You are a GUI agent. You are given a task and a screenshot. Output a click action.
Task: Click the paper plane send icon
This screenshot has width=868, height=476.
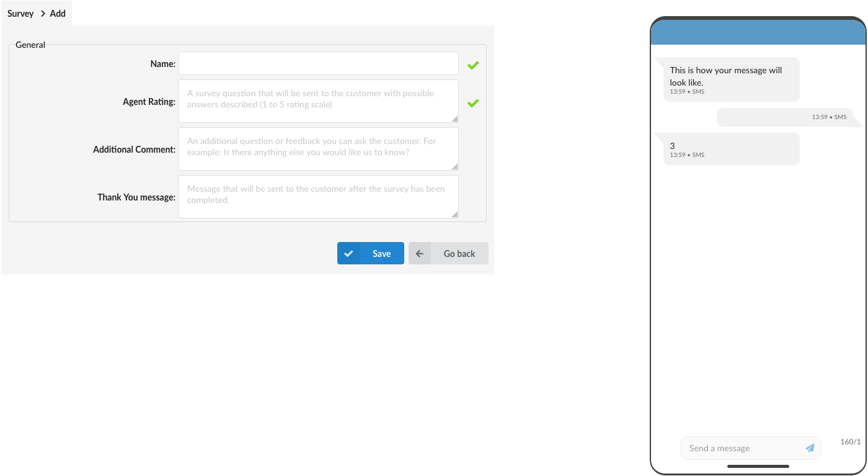coord(810,448)
